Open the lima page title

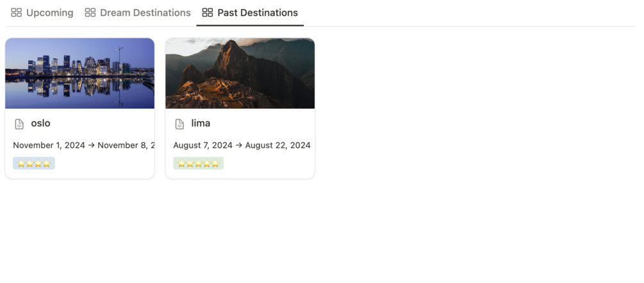coord(201,123)
